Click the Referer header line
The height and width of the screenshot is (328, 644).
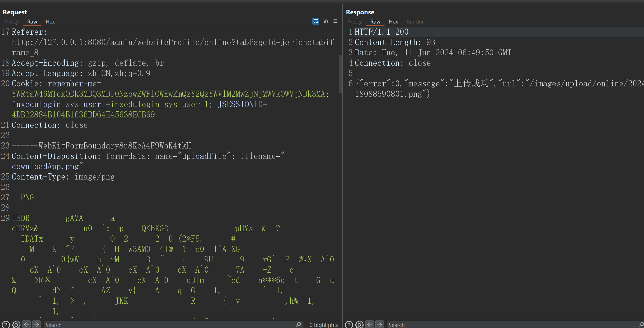tap(29, 32)
